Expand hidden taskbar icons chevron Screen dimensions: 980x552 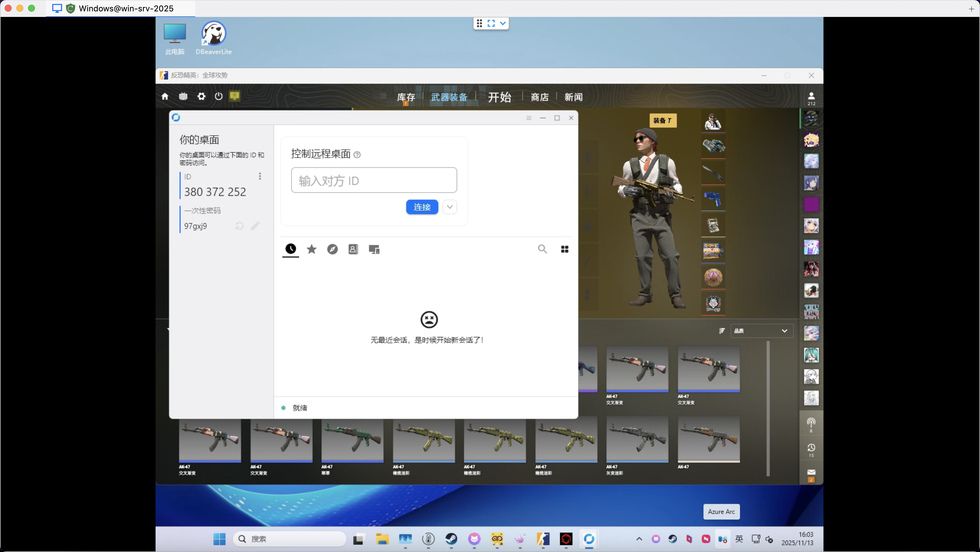pos(639,539)
